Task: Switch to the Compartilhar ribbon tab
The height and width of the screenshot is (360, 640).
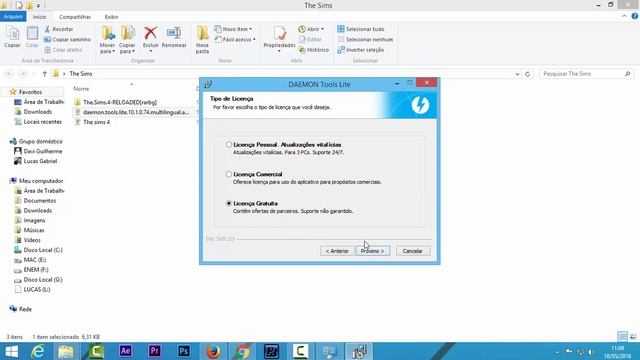Action: pos(75,17)
